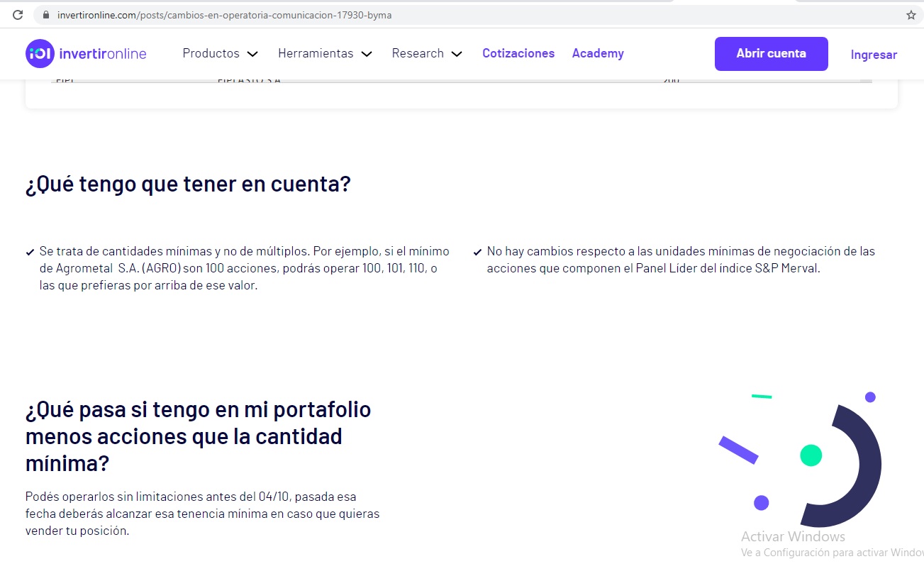924x581 pixels.
Task: Select Herramientas in the navigation bar
Action: click(x=316, y=53)
